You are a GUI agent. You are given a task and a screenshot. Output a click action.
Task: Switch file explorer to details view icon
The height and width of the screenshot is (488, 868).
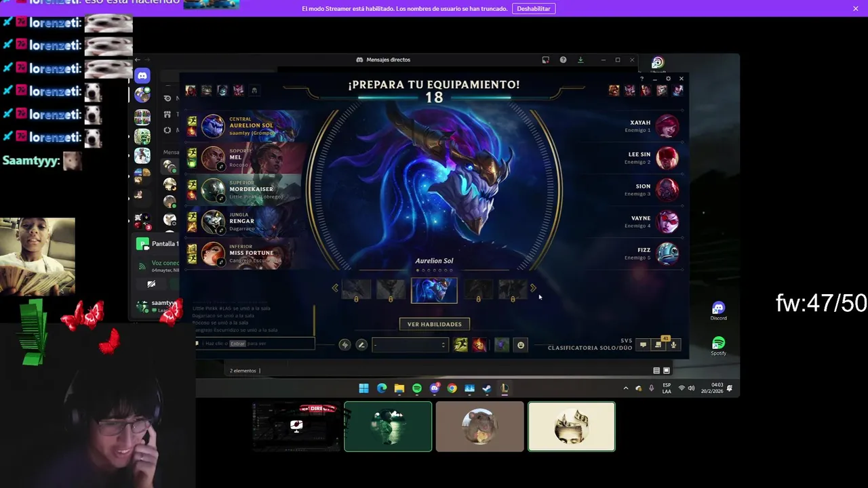pyautogui.click(x=656, y=371)
